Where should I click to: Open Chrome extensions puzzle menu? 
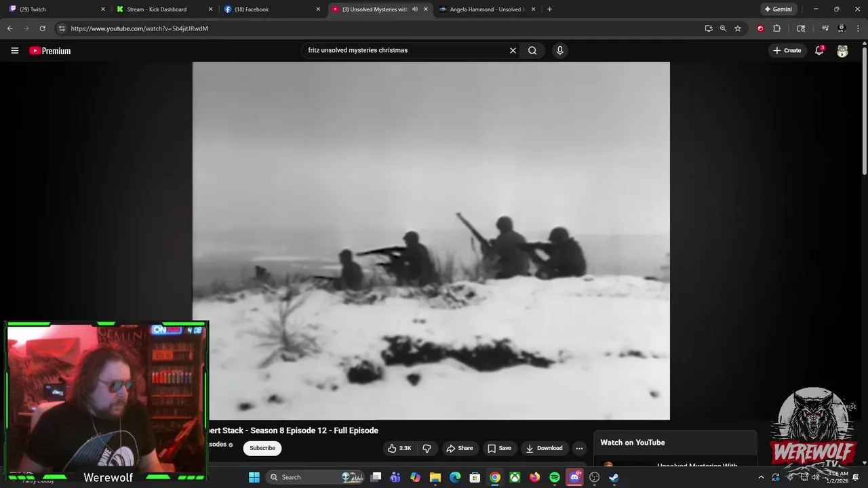coord(777,28)
